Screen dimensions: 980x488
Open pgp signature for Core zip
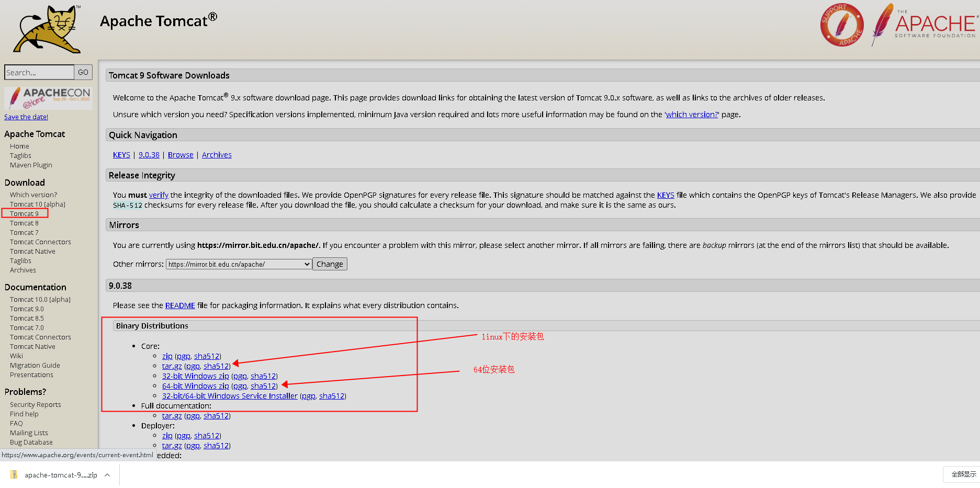coord(184,356)
